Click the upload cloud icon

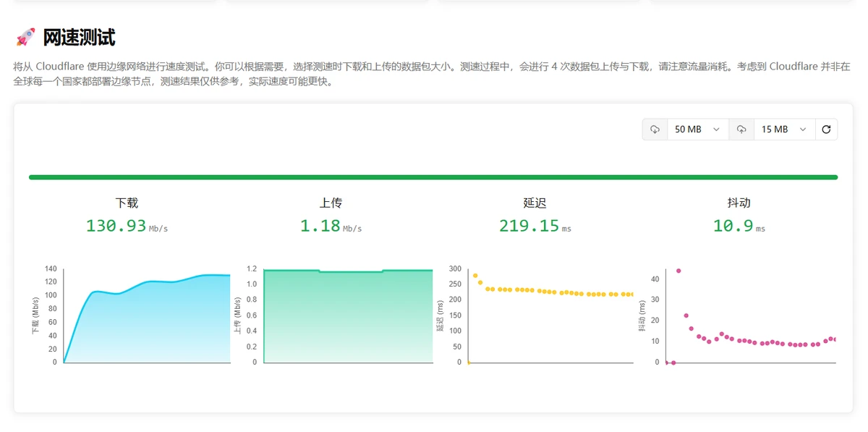[x=741, y=130]
